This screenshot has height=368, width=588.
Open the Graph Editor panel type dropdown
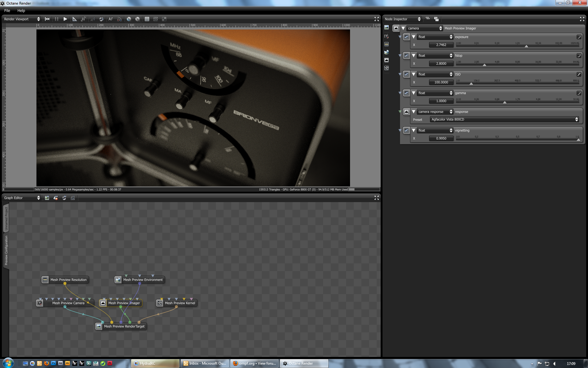22,198
